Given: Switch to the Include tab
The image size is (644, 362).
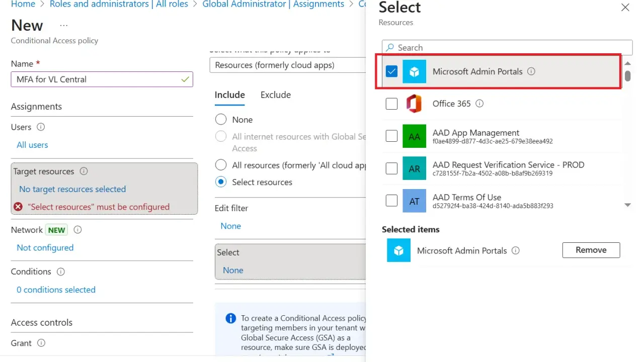Looking at the screenshot, I should (x=229, y=95).
